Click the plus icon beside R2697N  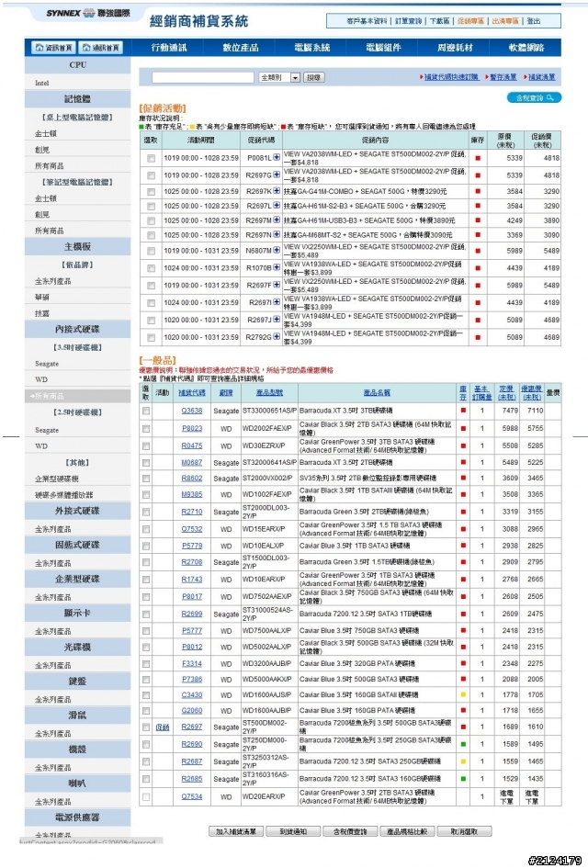277,235
